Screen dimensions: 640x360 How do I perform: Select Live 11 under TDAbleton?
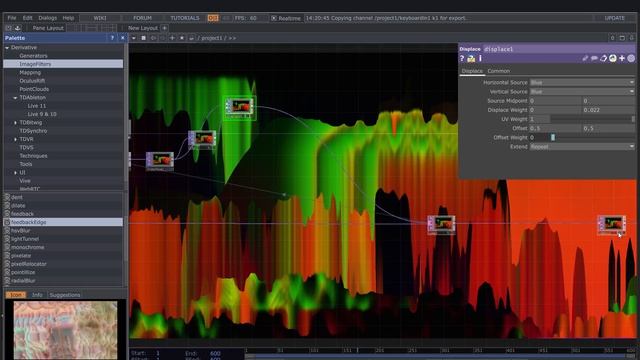37,106
